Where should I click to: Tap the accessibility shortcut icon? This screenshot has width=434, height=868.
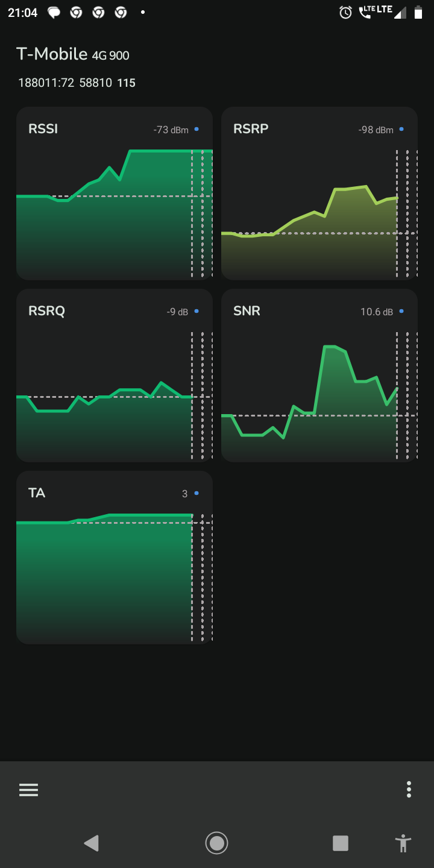pyautogui.click(x=403, y=843)
